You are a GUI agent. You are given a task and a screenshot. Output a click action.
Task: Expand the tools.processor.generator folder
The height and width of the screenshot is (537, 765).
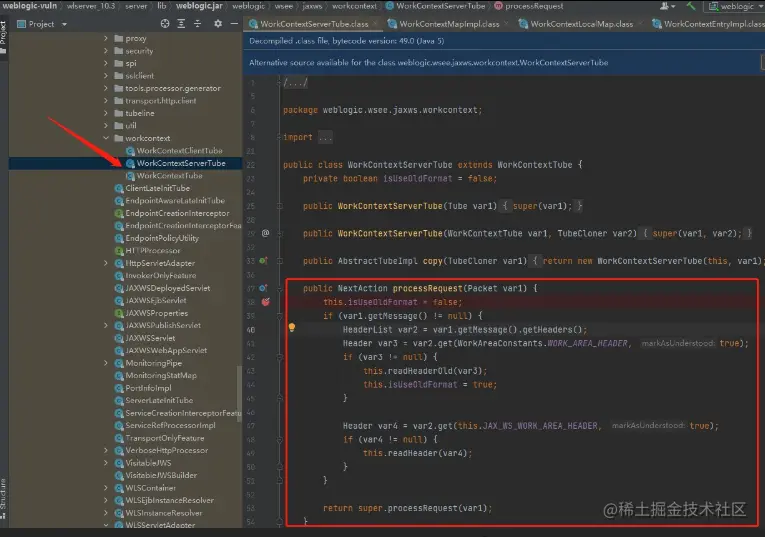[106, 88]
